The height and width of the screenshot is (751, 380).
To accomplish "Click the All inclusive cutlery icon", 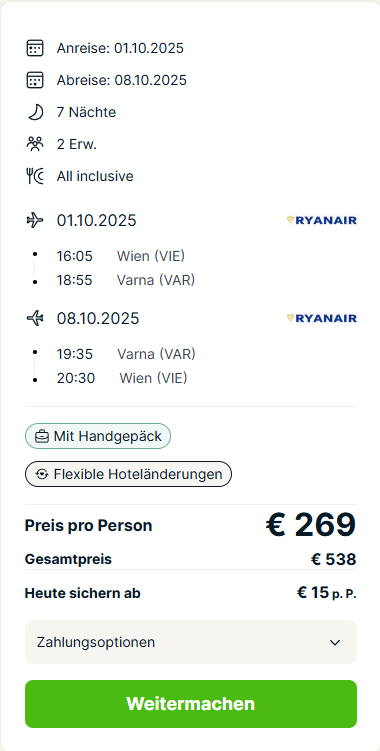I will click(x=35, y=176).
